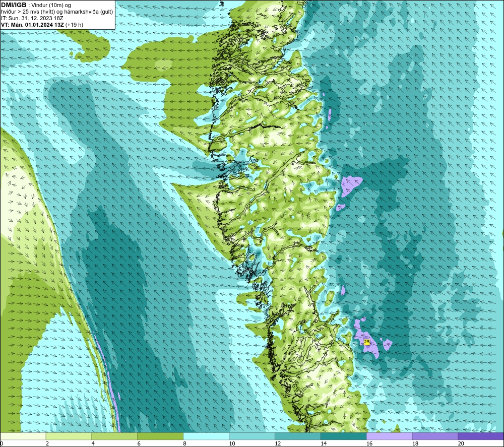Click the scale label 2

coord(47,443)
